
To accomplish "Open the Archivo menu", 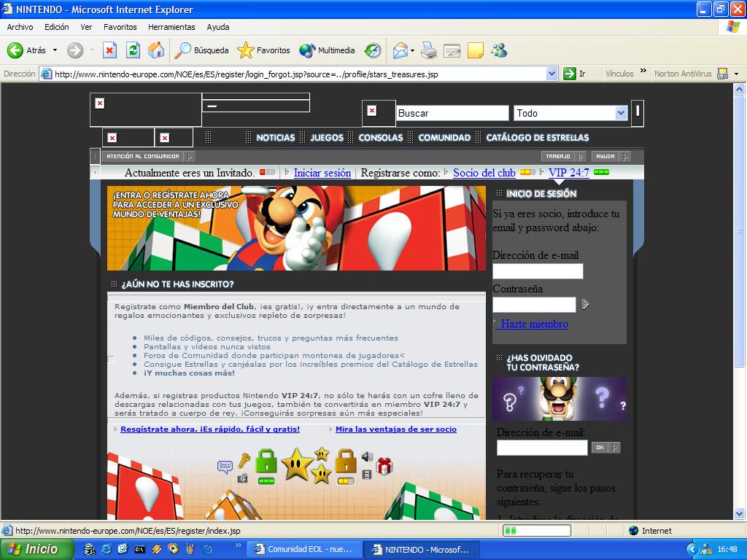I will click(x=20, y=27).
